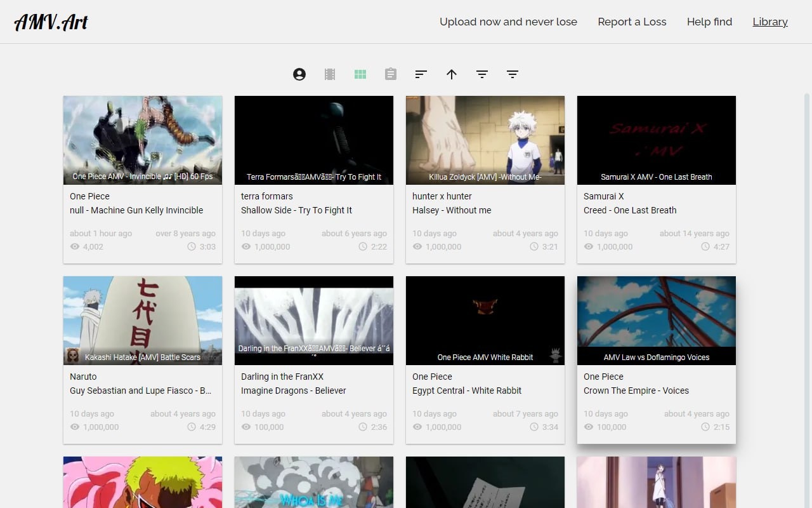Open the clipboard list view icon
812x508 pixels.
point(391,74)
